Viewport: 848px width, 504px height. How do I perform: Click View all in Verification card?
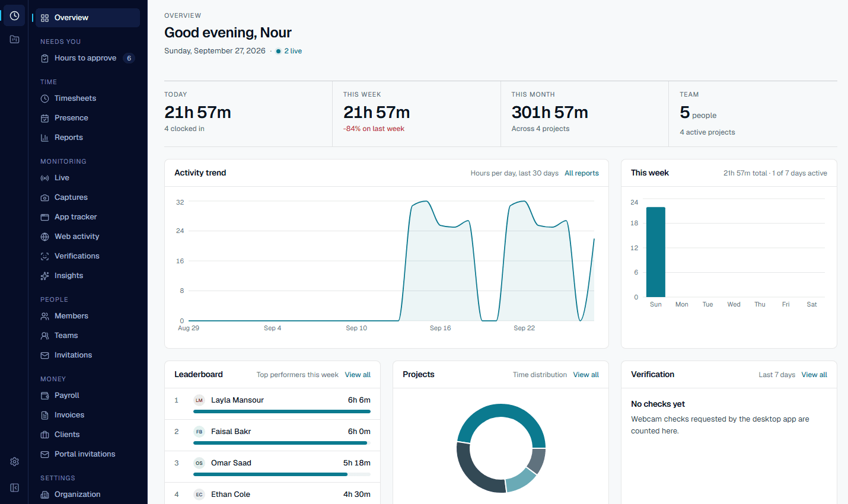[x=814, y=375]
